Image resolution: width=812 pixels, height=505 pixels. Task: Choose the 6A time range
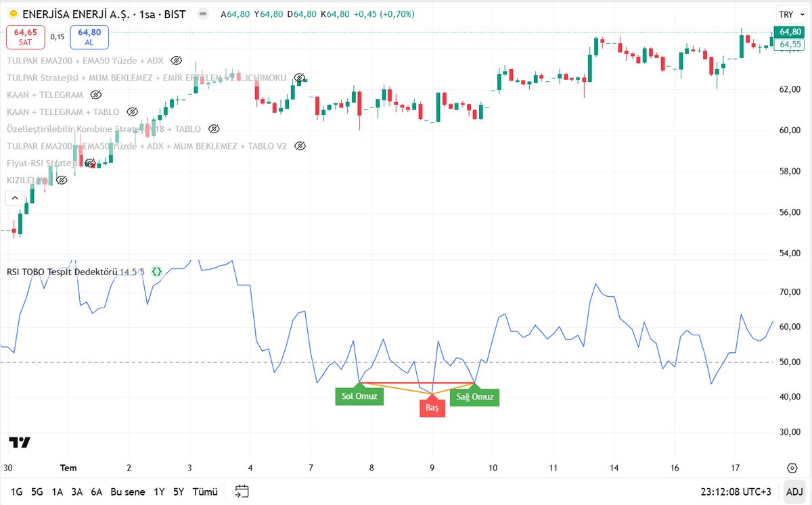[97, 491]
